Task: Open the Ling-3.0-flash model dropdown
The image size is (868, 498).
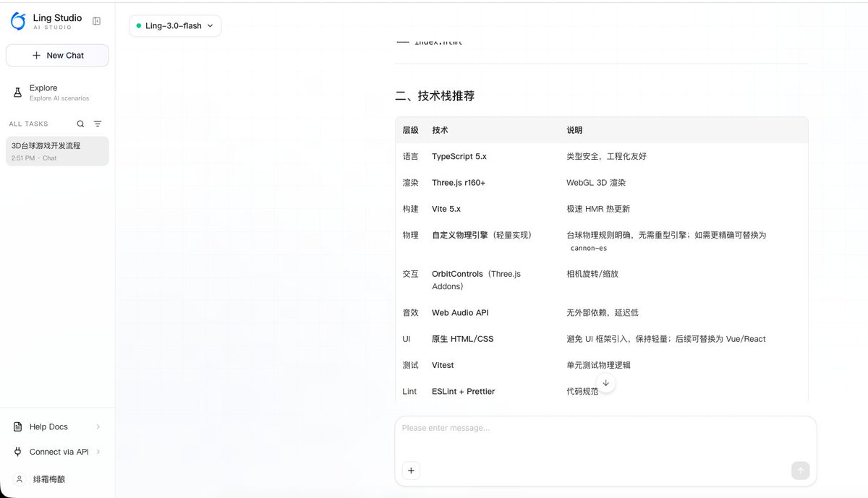Action: coord(175,26)
